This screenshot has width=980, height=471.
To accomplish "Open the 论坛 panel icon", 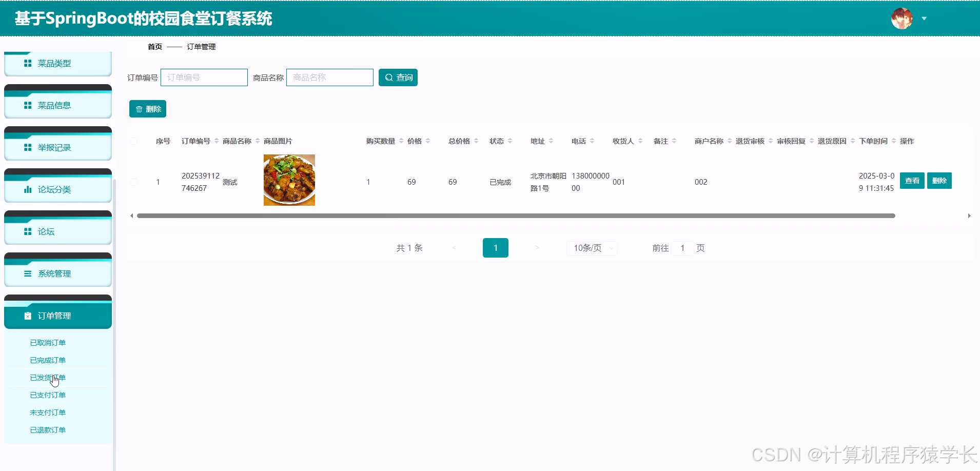I will (27, 231).
